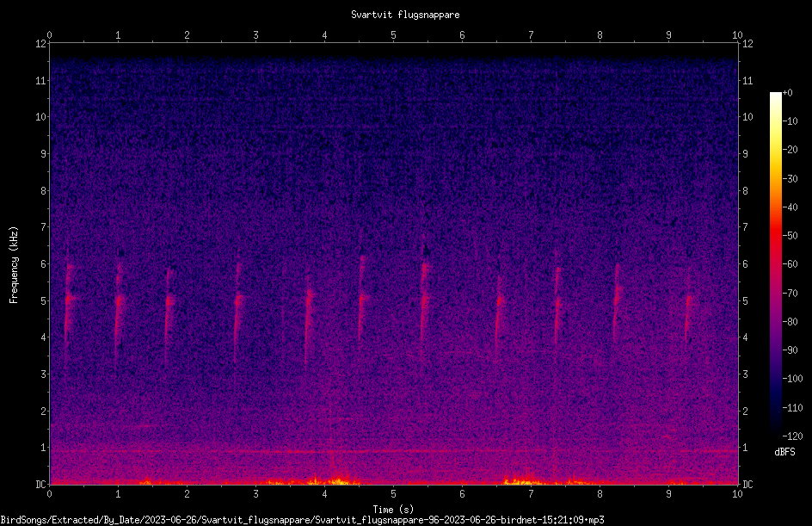Click the dBFS color scale gradient bar
Image resolution: width=812 pixels, height=526 pixels.
click(x=775, y=263)
